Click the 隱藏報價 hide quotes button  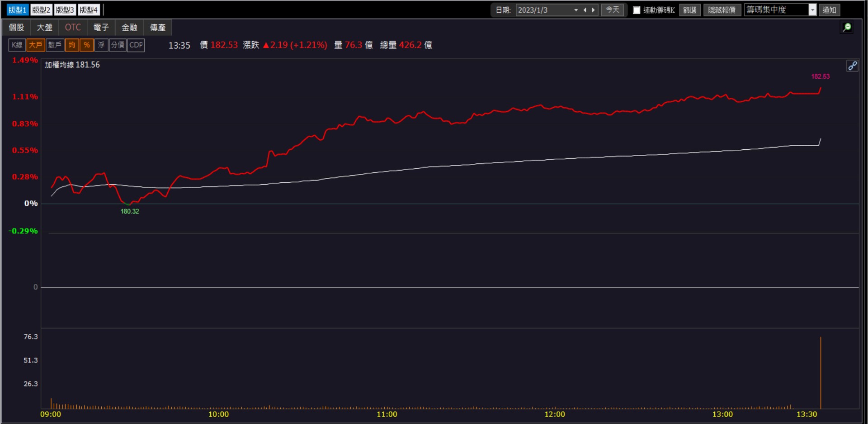[x=722, y=10]
